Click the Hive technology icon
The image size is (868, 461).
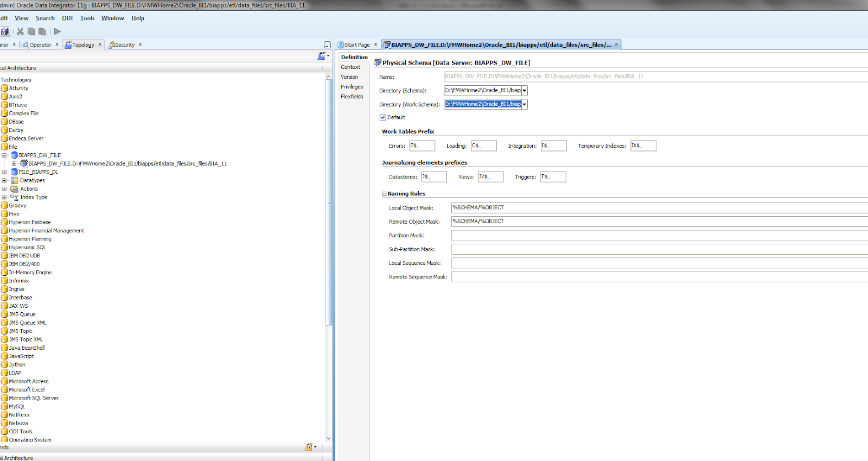pos(4,214)
